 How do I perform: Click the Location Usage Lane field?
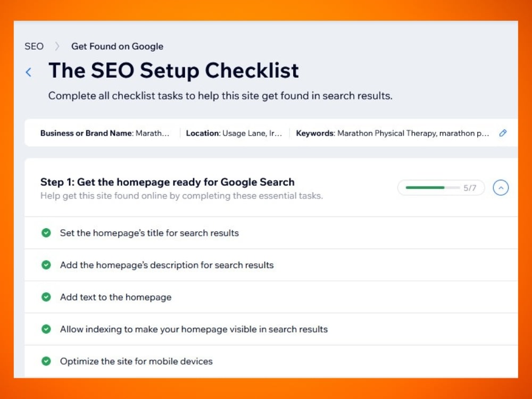tap(234, 133)
